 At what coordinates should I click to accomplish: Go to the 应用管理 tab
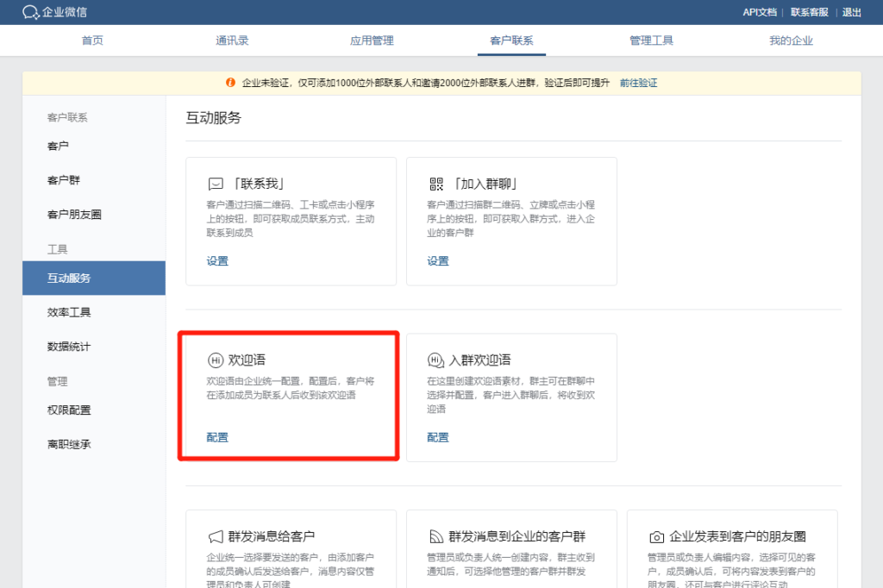point(372,41)
